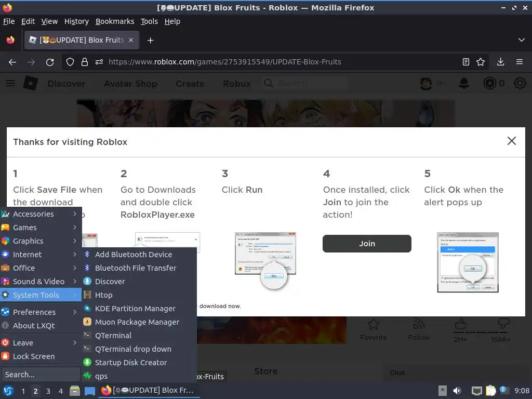532x399 pixels.
Task: Expand the Leave submenu
Action: [41, 343]
